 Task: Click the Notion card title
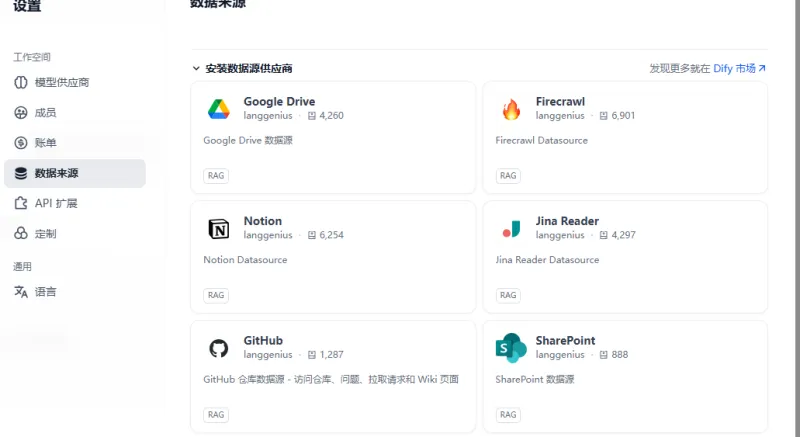pyautogui.click(x=263, y=221)
